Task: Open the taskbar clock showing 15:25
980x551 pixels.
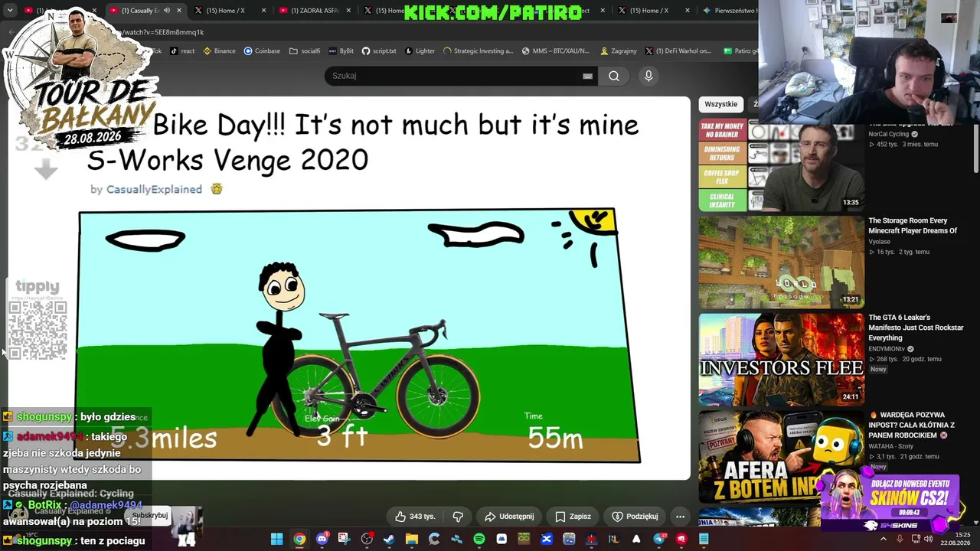Action: [x=955, y=539]
